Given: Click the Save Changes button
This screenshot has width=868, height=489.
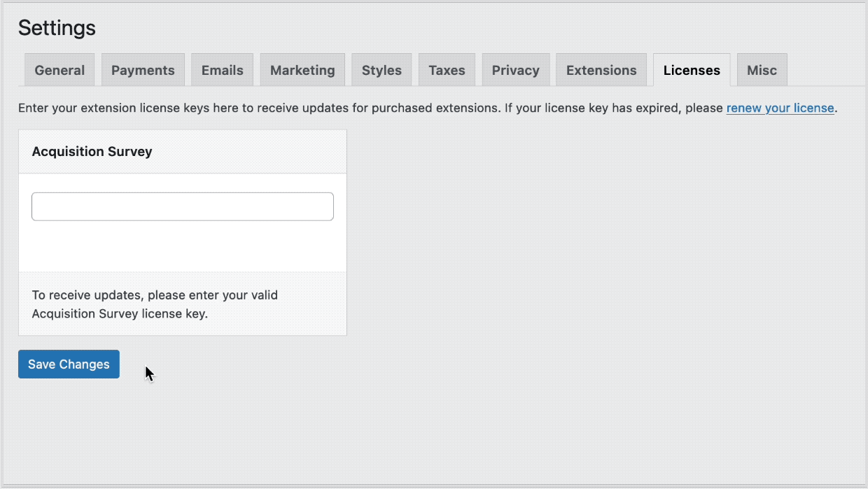Looking at the screenshot, I should [69, 364].
